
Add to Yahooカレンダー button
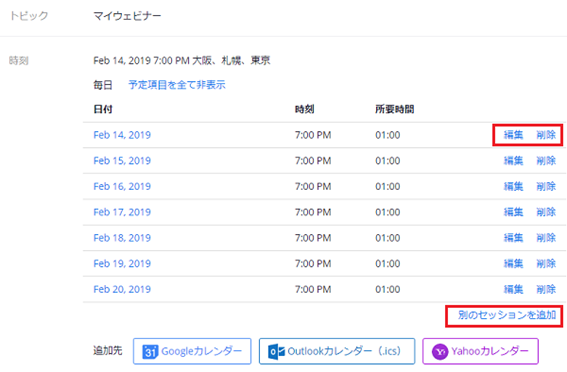click(x=481, y=351)
